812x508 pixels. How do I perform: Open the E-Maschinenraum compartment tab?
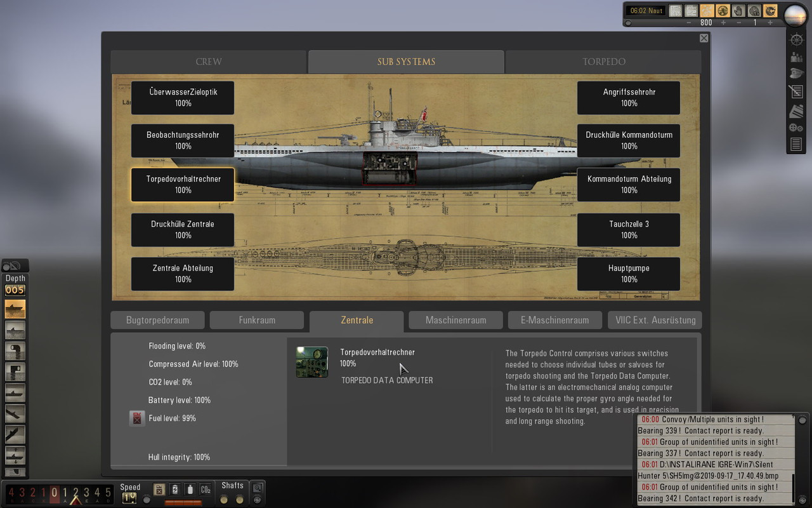pyautogui.click(x=555, y=320)
